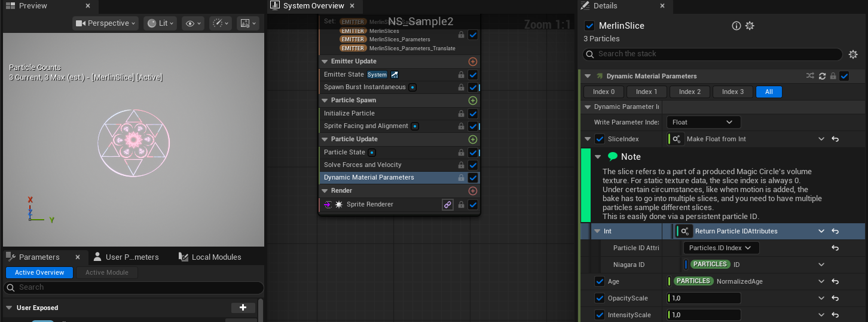Reset Int input to default
Image resolution: width=868 pixels, height=322 pixels.
click(x=835, y=231)
